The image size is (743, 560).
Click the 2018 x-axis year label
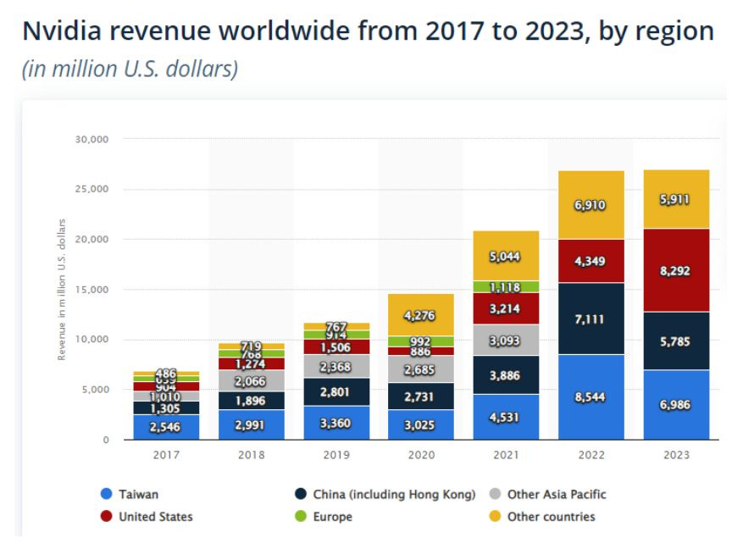pos(252,455)
